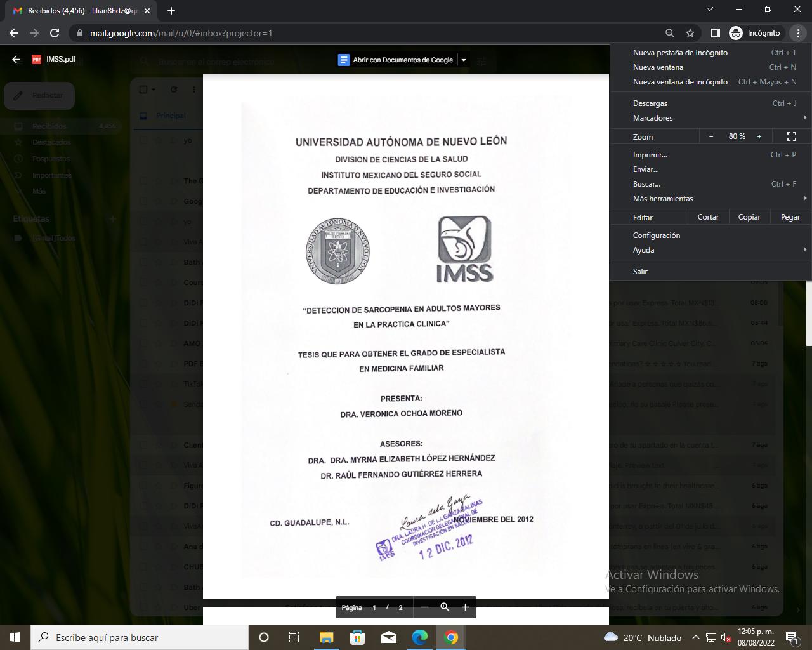812x650 pixels.
Task: Click Gmail refresh icon behind the viewer
Action: [x=174, y=90]
